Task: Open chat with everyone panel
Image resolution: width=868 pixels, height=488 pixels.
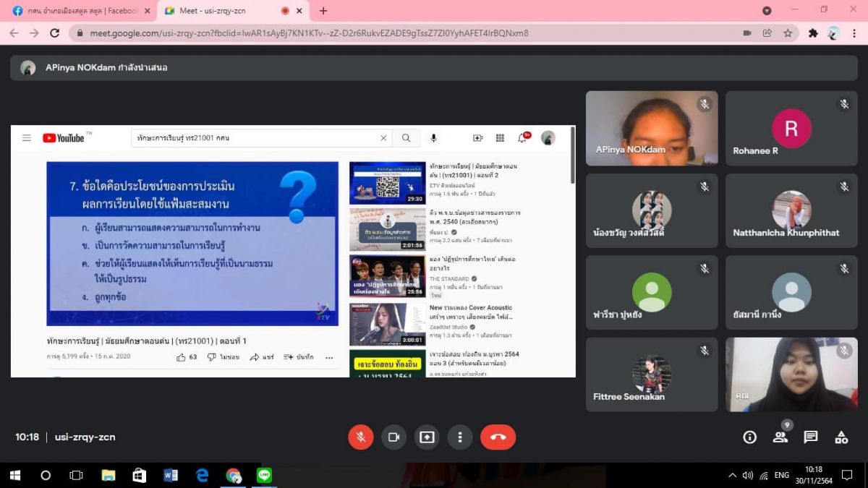Action: [810, 437]
